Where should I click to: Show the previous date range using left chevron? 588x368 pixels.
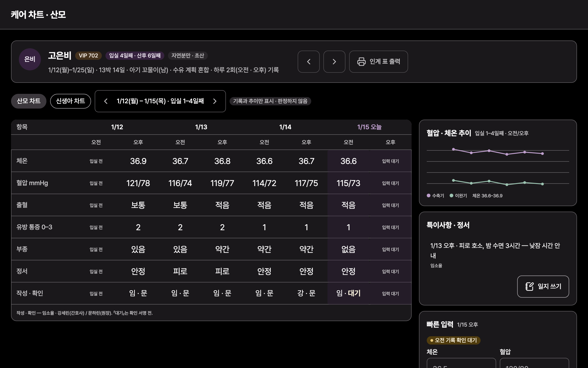coord(106,101)
